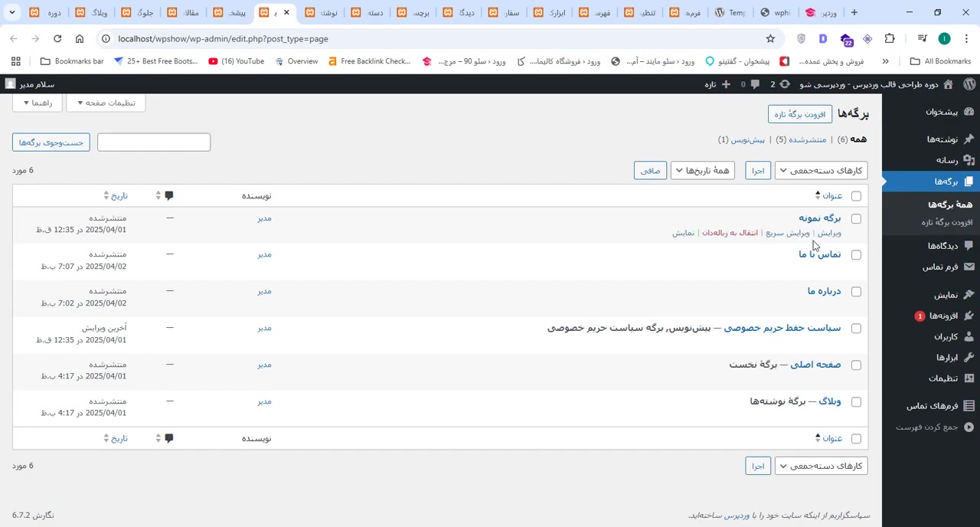Click the WordPress logo in admin bar
This screenshot has width=980, height=527.
click(969, 84)
